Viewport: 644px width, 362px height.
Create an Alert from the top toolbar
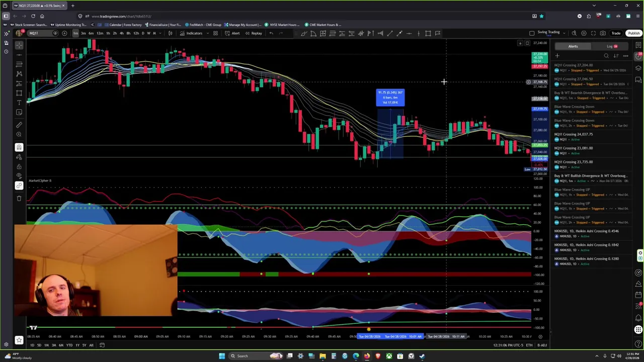click(232, 33)
